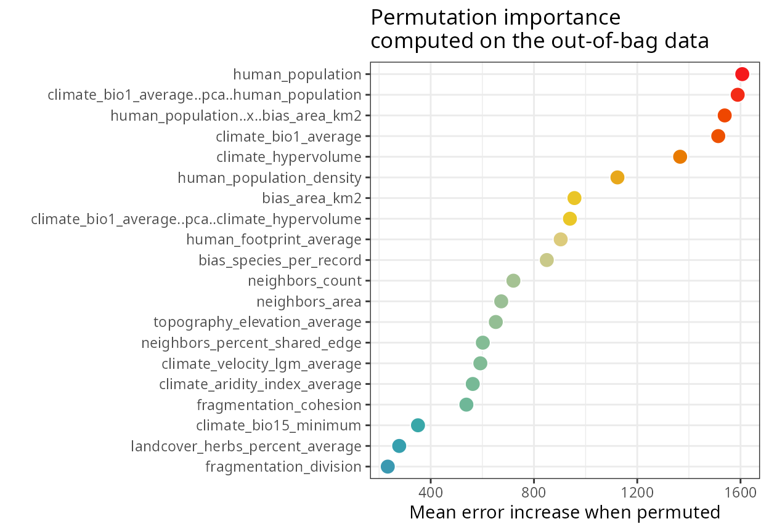Select the fragmentation_division data point

(x=388, y=466)
